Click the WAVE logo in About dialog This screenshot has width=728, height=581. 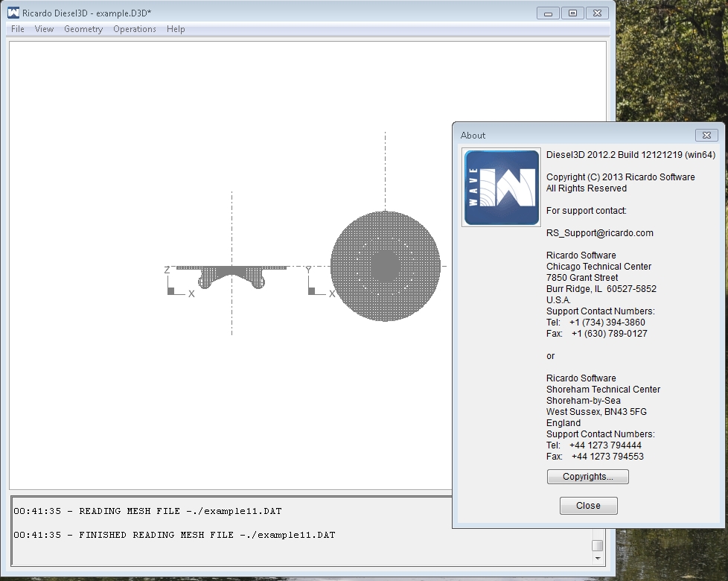click(x=501, y=187)
